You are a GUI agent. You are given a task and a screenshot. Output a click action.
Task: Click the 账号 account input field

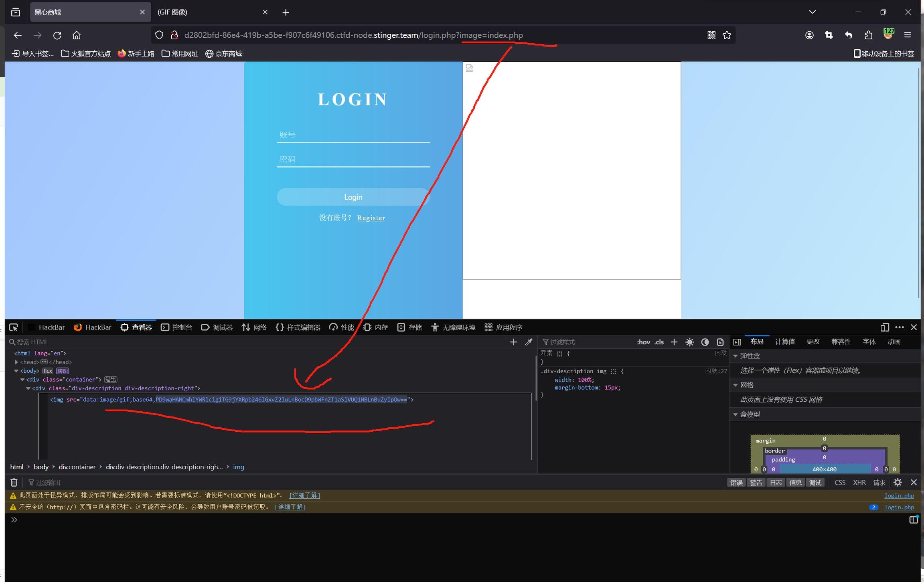coord(353,135)
